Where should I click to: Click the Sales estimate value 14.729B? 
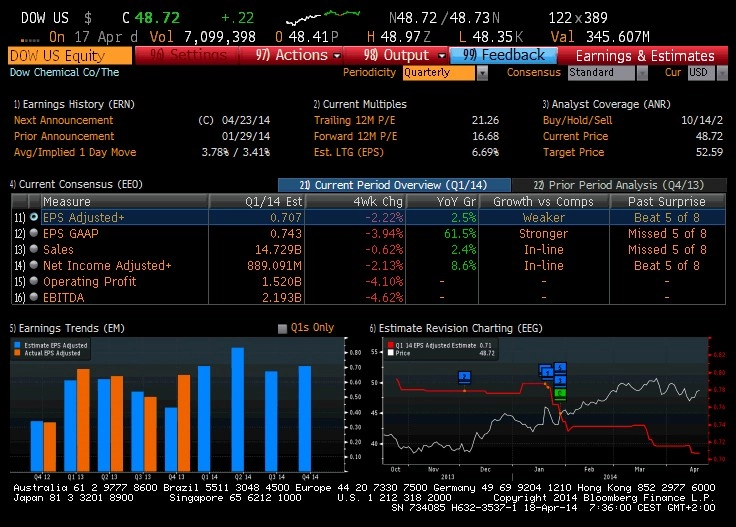(x=278, y=250)
